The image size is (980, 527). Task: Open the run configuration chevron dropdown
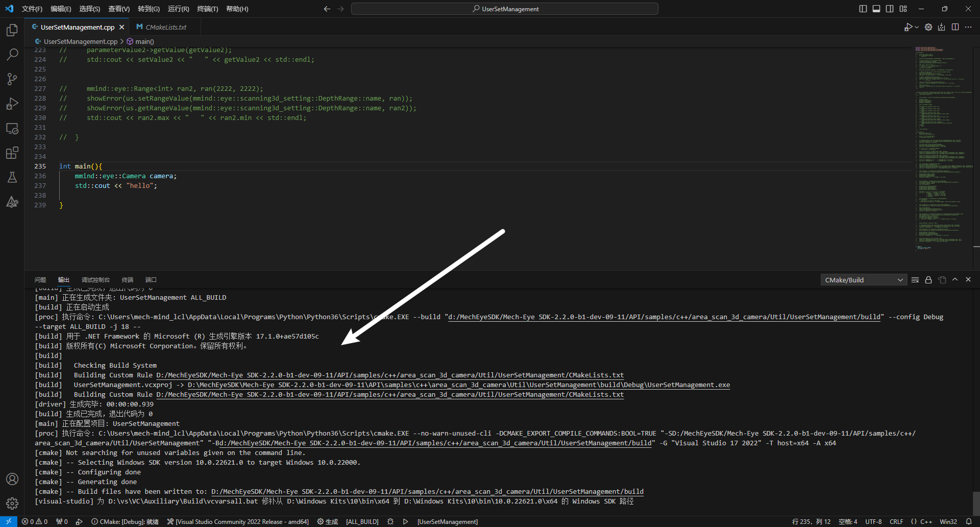pos(917,27)
